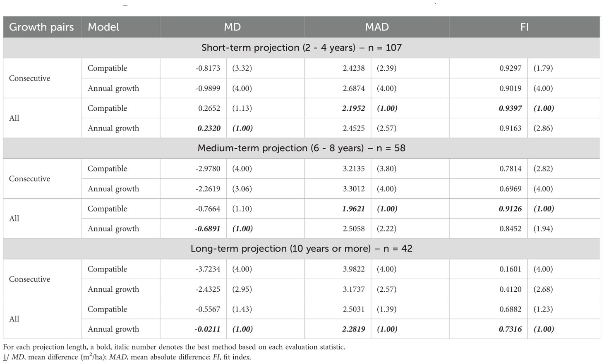Select the bold MAD value 2.1952
604x364 pixels.
point(354,108)
